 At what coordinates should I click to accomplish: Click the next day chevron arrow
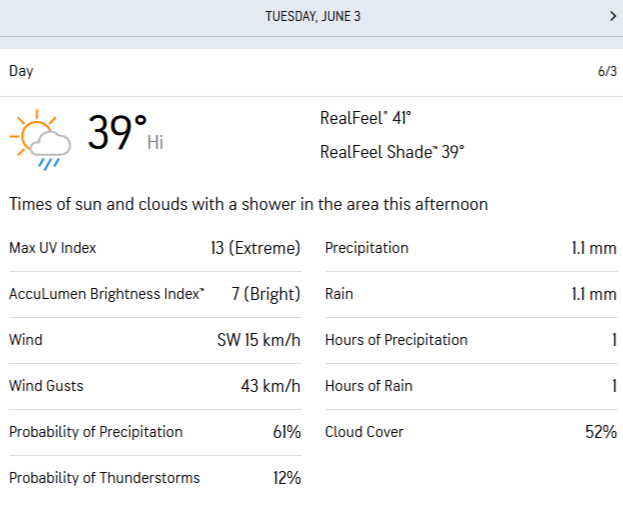pos(612,16)
